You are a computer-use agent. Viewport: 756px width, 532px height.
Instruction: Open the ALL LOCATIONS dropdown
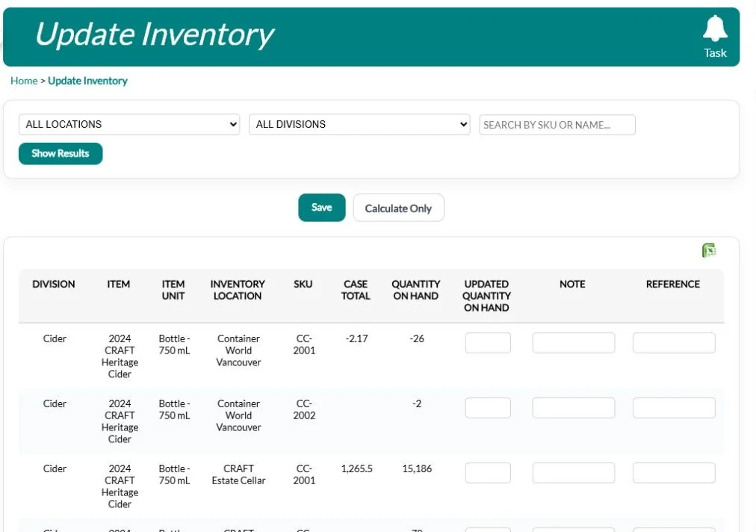[x=129, y=125]
